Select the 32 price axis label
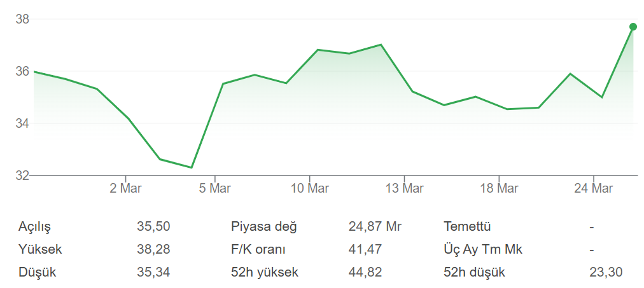Image resolution: width=644 pixels, height=288 pixels. point(22,175)
